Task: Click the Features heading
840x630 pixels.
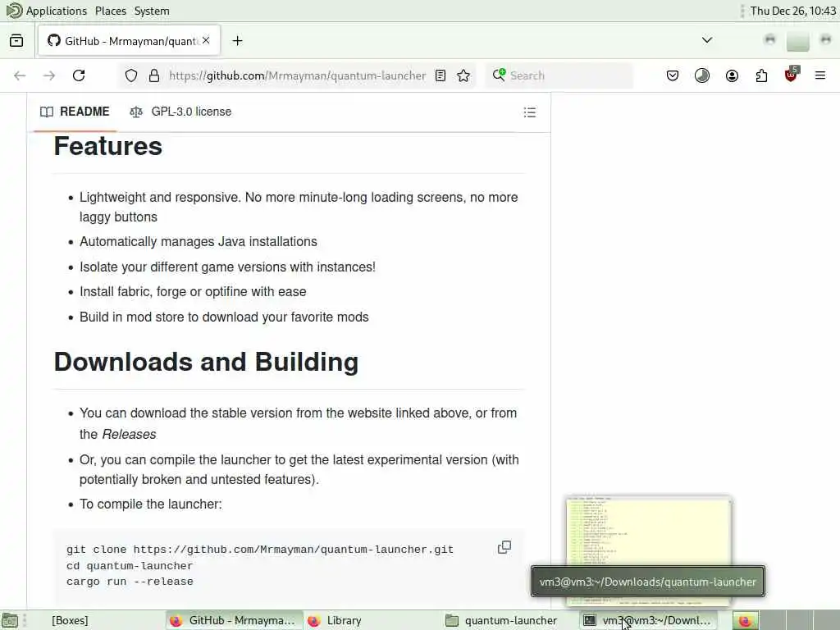Action: [107, 146]
